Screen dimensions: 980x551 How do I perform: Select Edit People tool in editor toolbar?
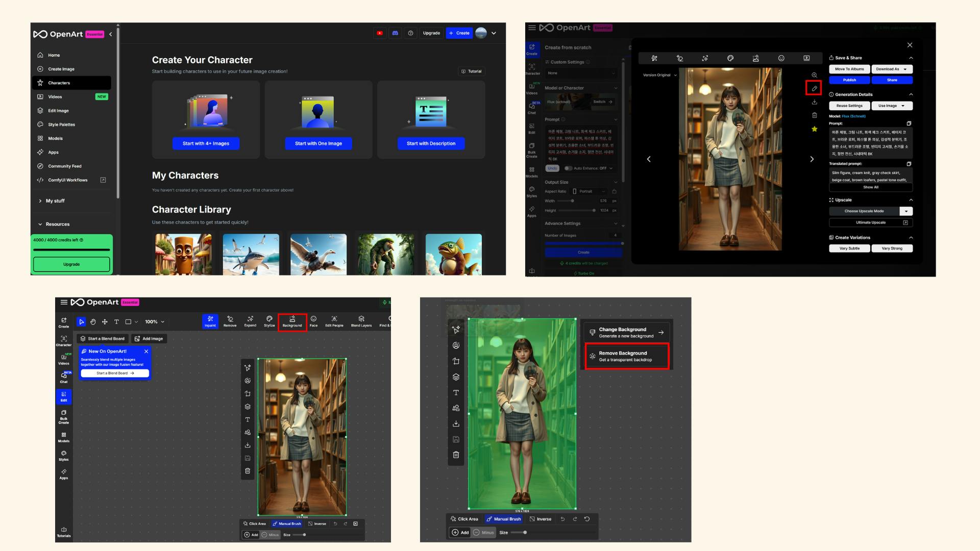(x=334, y=321)
